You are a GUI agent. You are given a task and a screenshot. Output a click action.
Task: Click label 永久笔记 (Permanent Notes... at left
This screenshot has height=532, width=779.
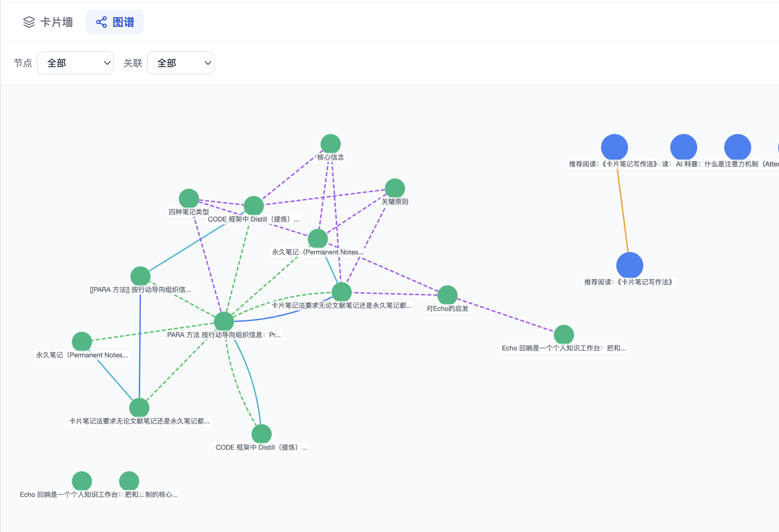pos(82,355)
